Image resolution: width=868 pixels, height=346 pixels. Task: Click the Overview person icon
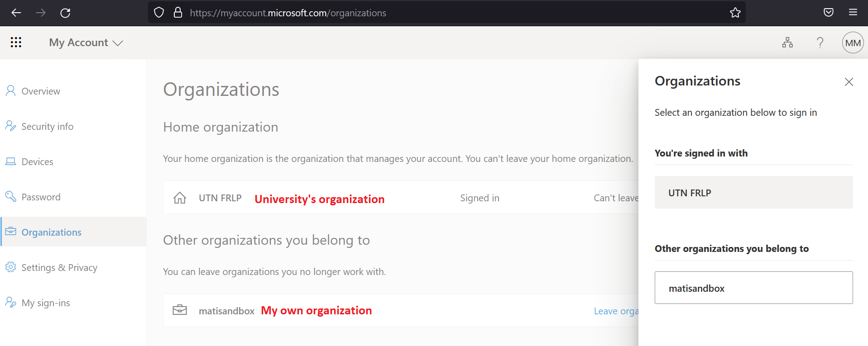coord(10,90)
